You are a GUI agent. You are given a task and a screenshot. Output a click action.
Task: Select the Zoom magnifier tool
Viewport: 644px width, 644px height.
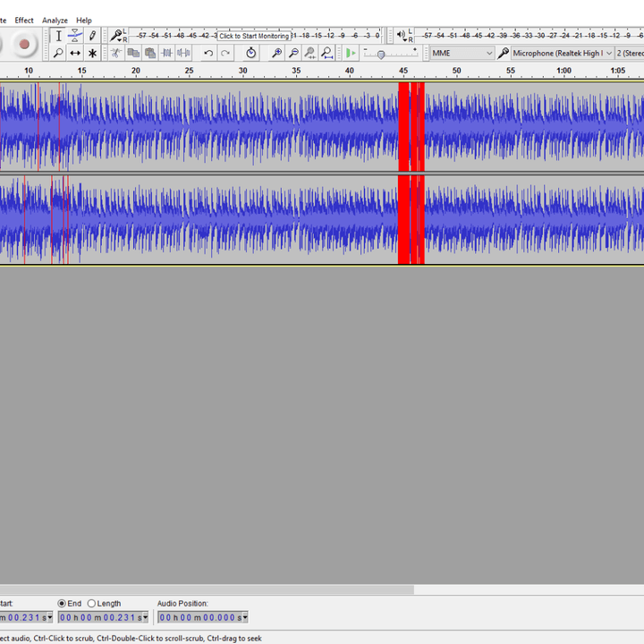pos(58,53)
